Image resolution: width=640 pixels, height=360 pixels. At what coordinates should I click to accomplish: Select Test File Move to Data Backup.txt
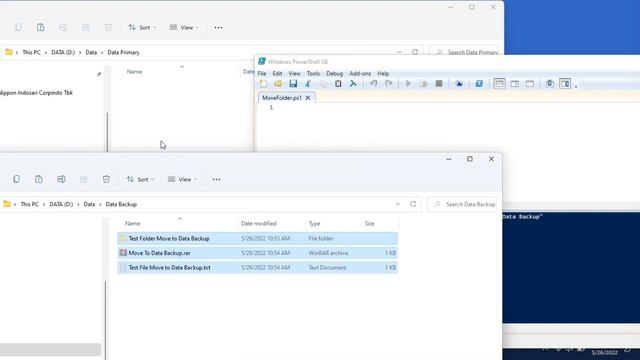[x=258, y=268]
